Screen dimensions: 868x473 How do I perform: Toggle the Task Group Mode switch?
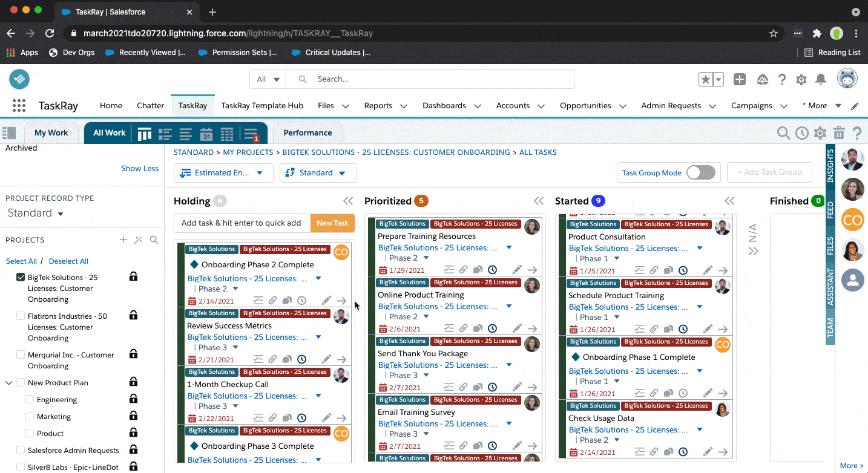pyautogui.click(x=700, y=172)
